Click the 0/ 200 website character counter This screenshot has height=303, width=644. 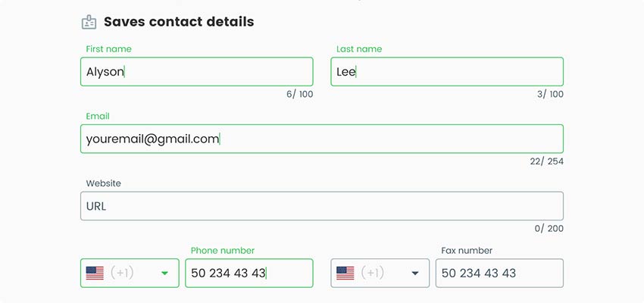click(x=549, y=229)
